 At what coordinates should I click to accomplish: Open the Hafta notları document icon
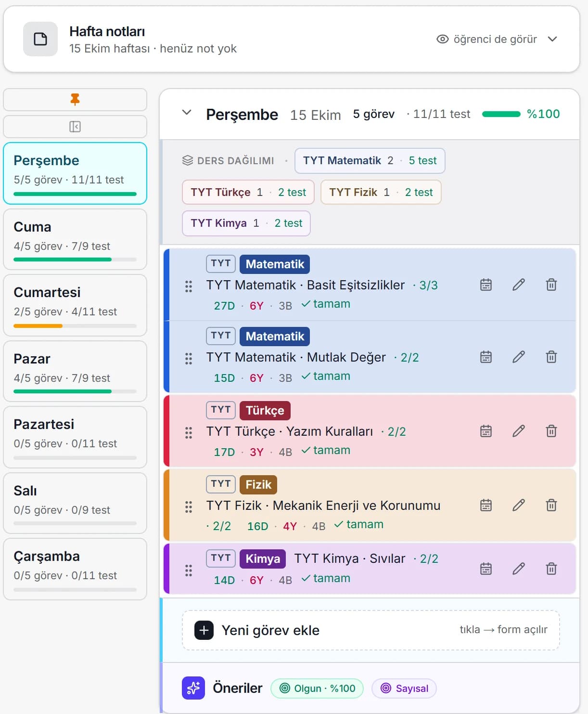[40, 39]
